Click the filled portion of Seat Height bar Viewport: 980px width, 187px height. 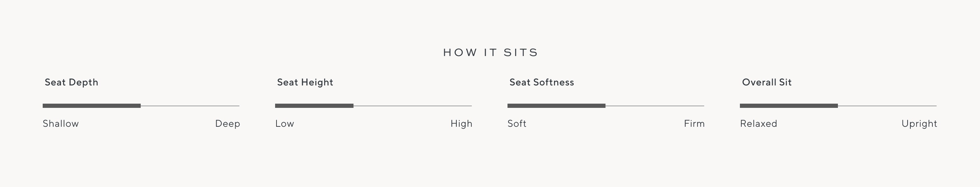pos(314,105)
